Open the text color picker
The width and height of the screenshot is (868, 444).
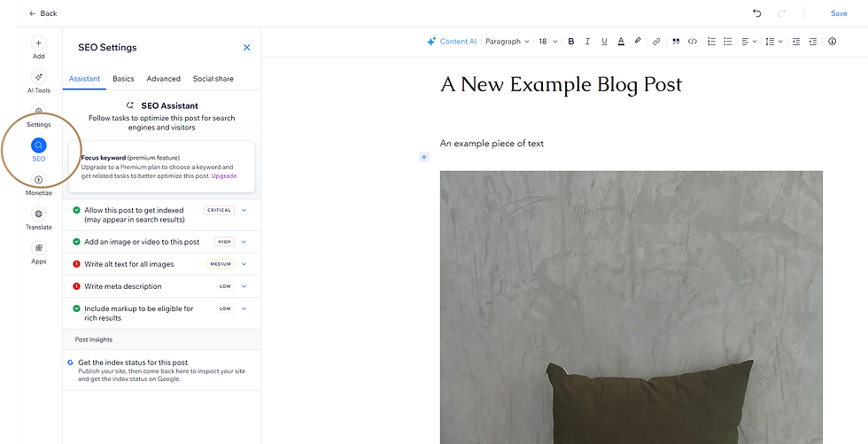point(621,42)
